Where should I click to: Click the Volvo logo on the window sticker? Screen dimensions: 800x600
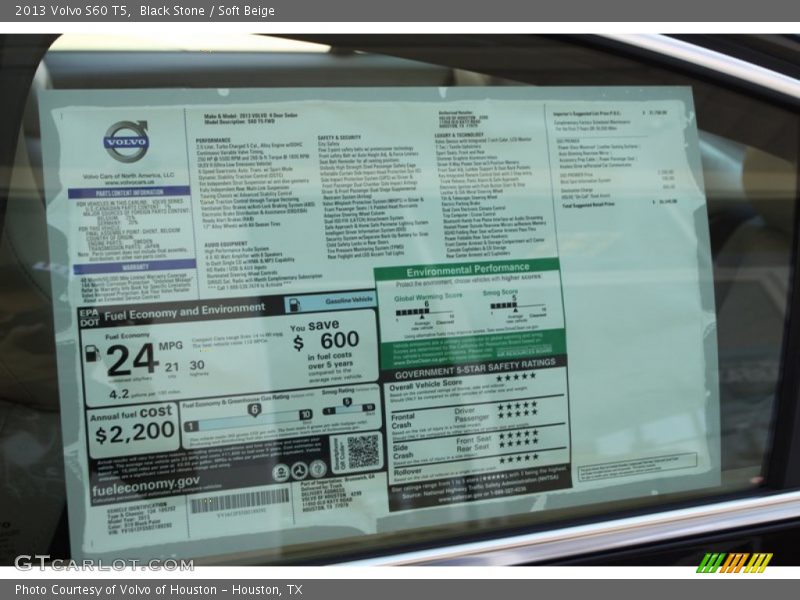[126, 140]
